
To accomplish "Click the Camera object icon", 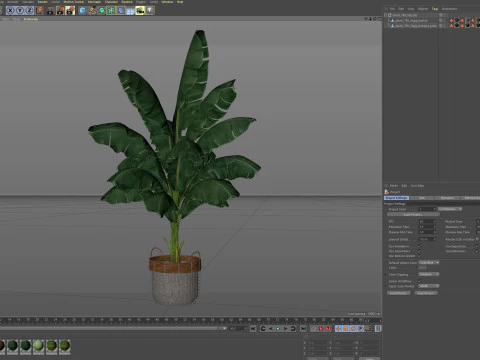I will (x=140, y=11).
